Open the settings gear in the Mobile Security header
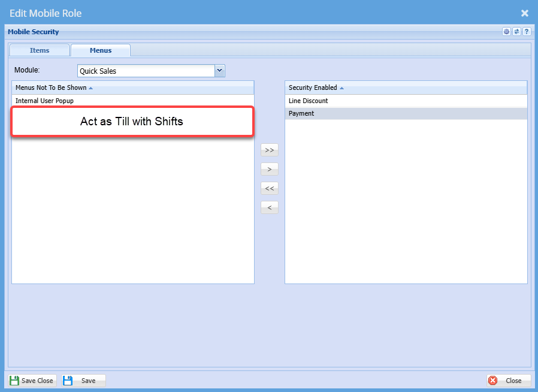 click(506, 32)
